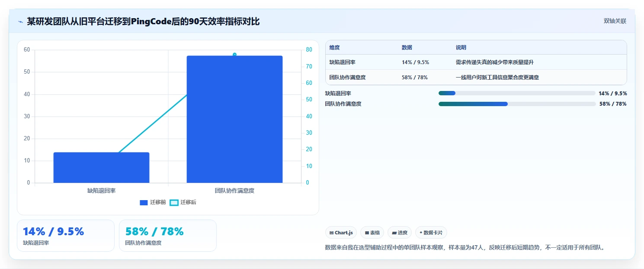Click the 团队协作满意度 progress bar label
Screen dimensions: 644x269
click(343, 104)
